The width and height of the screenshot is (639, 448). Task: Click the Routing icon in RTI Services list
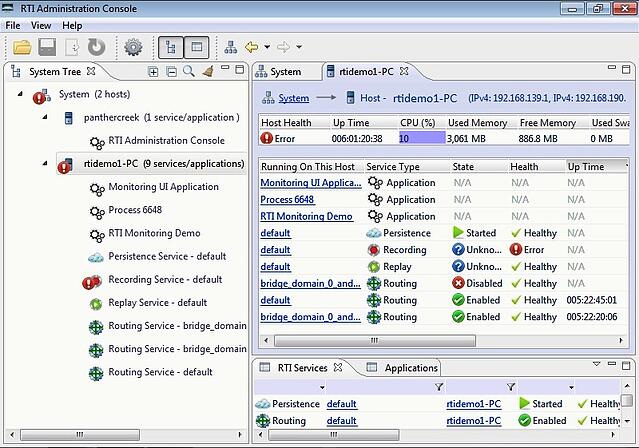pyautogui.click(x=263, y=421)
